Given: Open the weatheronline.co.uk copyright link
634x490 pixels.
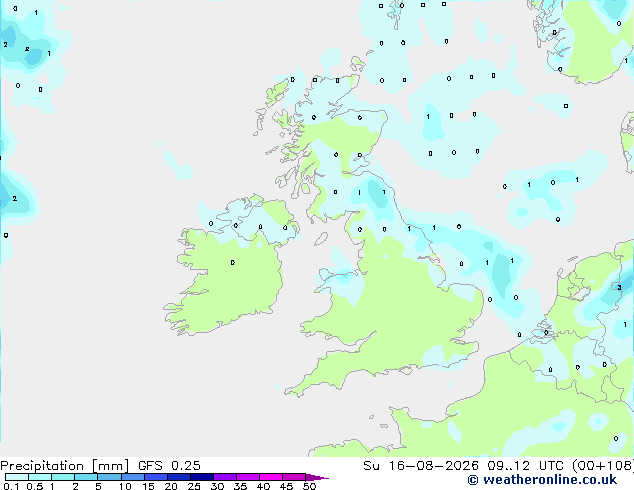Looking at the screenshot, I should (542, 480).
